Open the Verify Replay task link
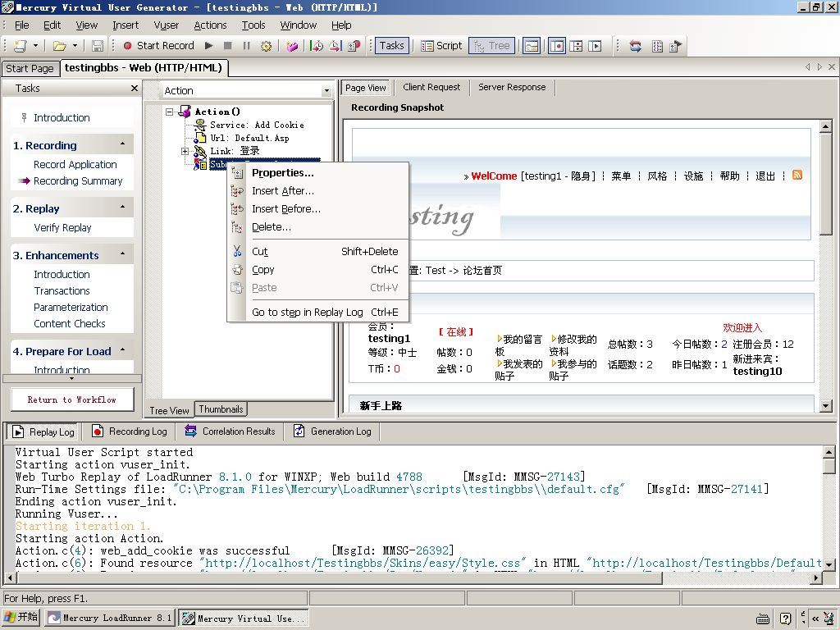The image size is (840, 630). 62,228
